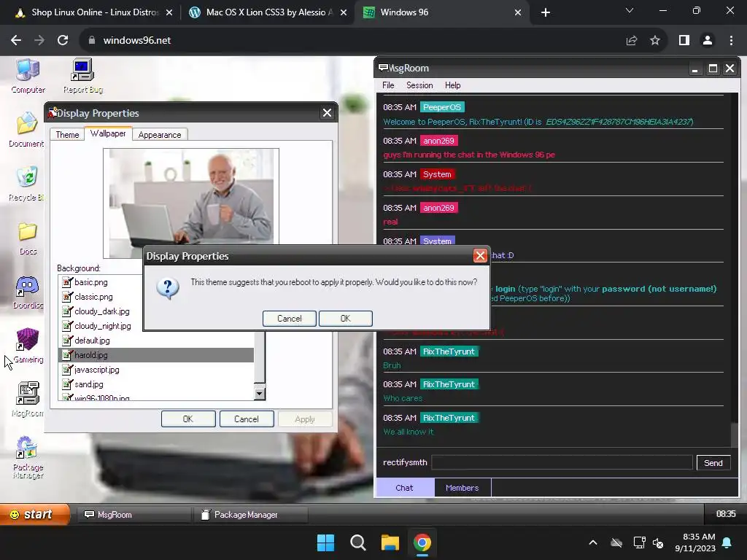747x560 pixels.
Task: Open a new browser tab
Action: (x=546, y=12)
